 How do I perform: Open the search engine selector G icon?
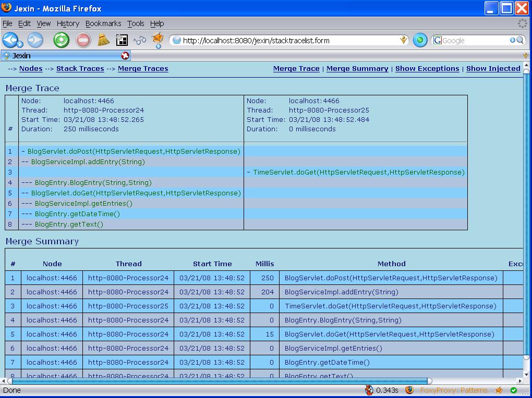(438, 40)
